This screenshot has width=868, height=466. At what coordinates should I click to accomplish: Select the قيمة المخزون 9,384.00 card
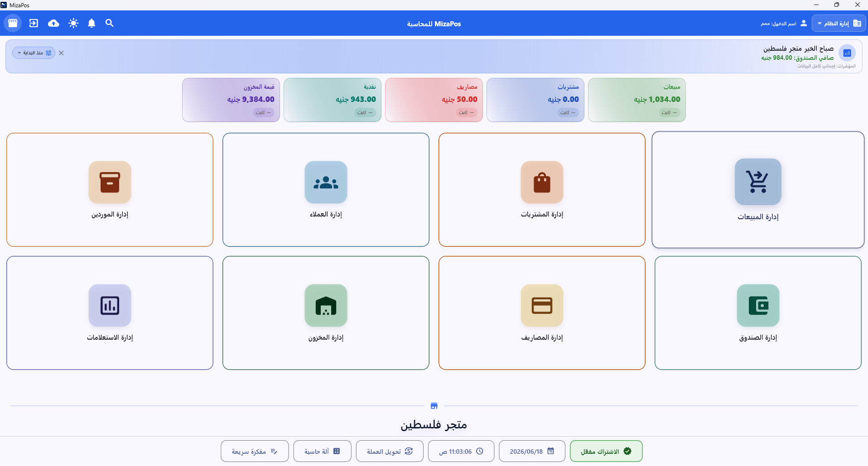[231, 100]
